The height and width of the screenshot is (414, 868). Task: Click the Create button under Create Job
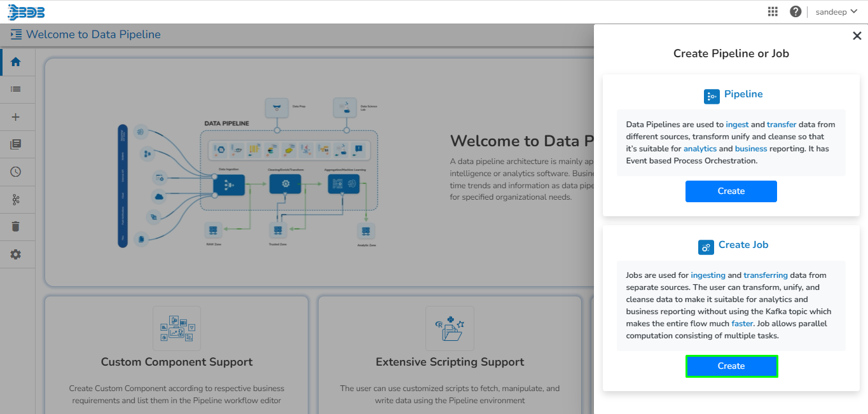click(731, 366)
